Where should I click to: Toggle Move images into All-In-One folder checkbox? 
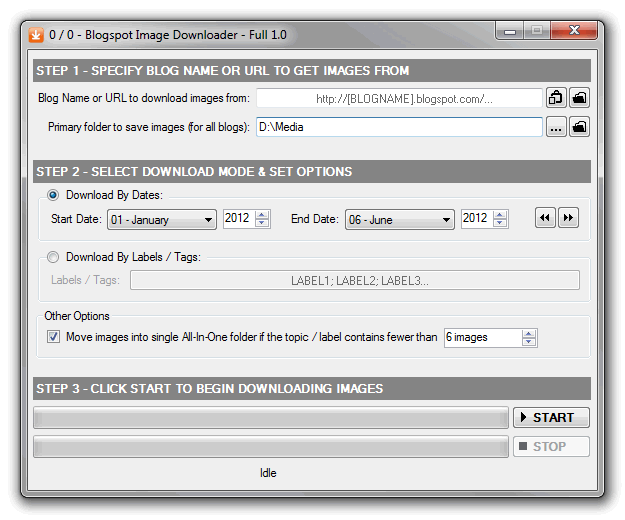pos(53,337)
